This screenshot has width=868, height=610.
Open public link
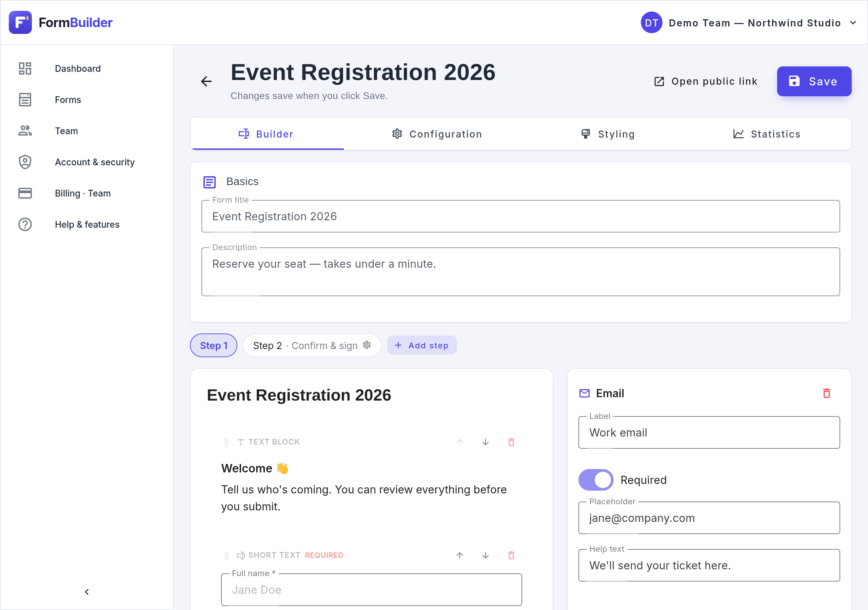706,81
